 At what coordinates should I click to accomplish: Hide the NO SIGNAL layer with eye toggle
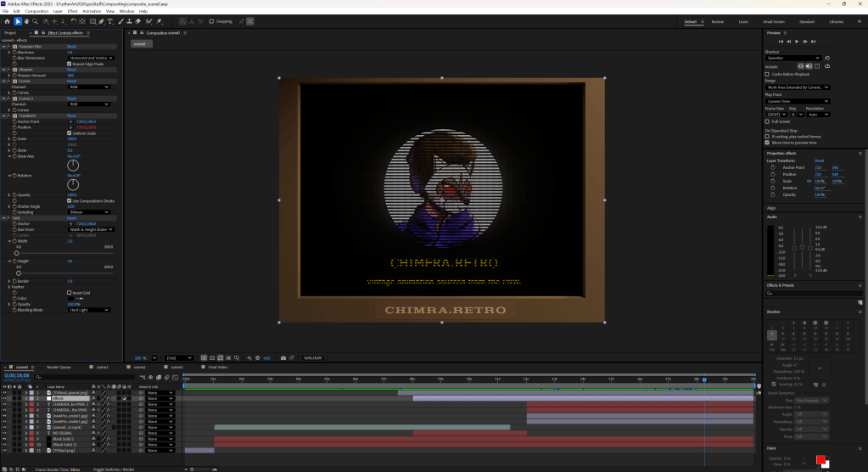(x=4, y=433)
